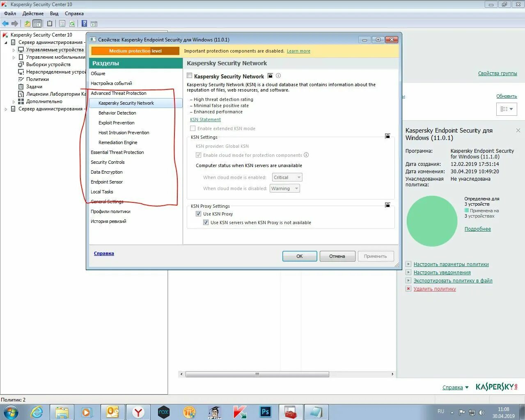525x420 pixels.
Task: Open Справка dropdown beside Kaspersky logo
Action: tap(455, 388)
